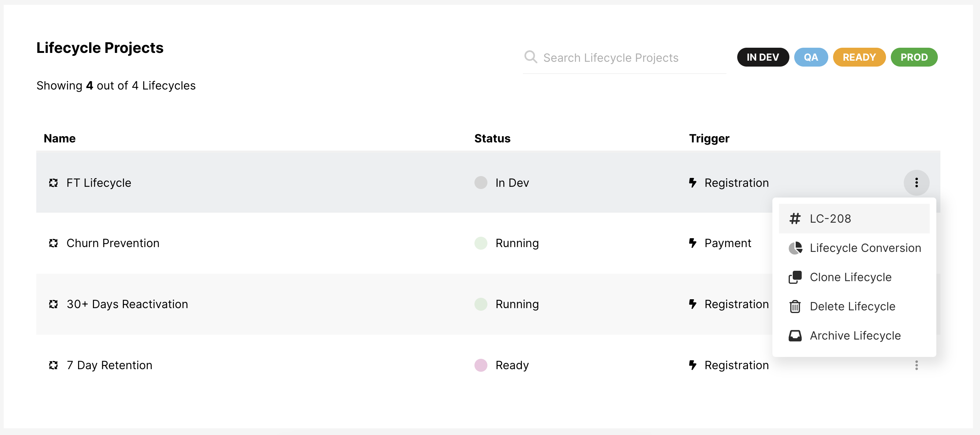Viewport: 980px width, 435px height.
Task: Click the Archive Lifecycle inbox icon
Action: (x=795, y=336)
